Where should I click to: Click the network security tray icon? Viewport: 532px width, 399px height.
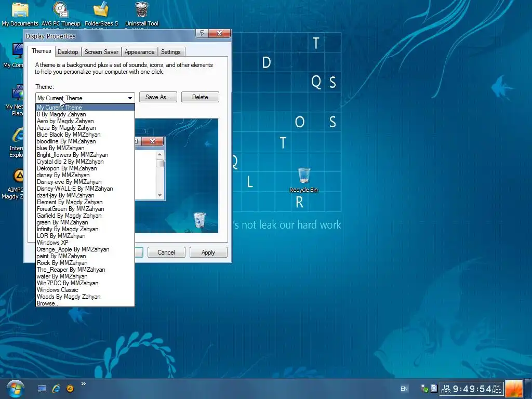pyautogui.click(x=424, y=389)
